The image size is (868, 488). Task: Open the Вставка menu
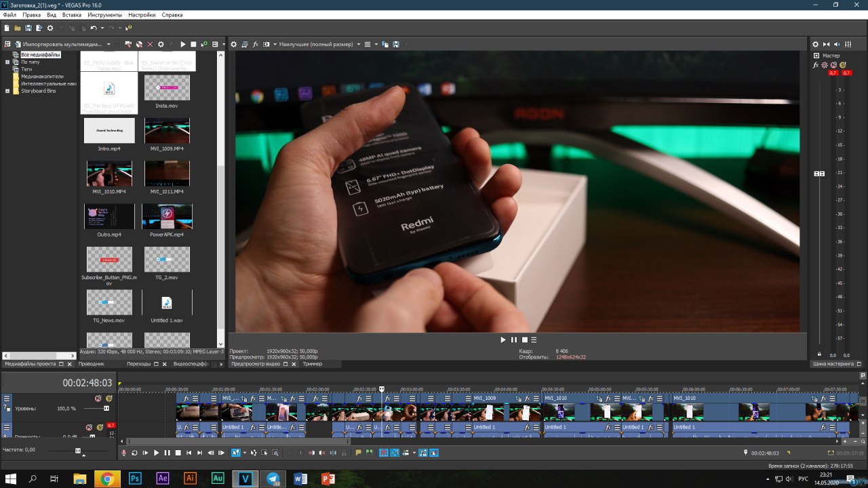(71, 15)
